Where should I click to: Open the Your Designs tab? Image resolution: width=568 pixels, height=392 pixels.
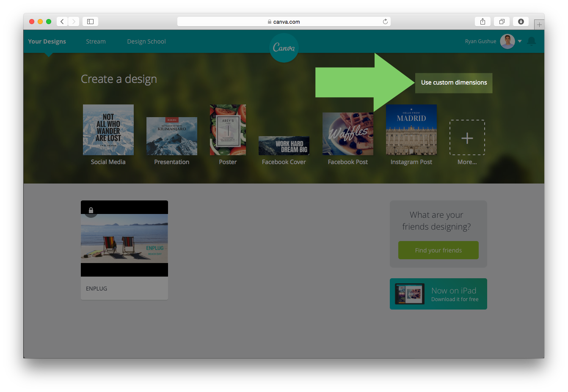[x=47, y=41]
